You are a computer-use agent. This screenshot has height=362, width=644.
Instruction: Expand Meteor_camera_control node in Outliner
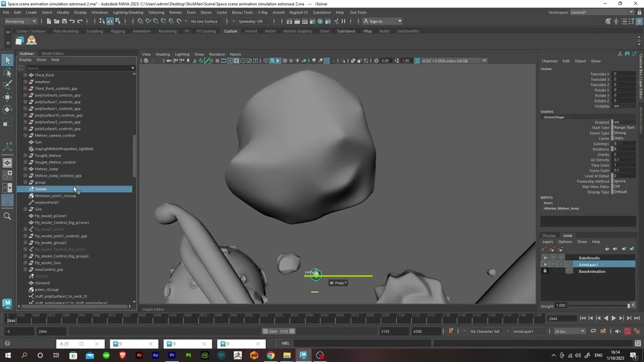click(x=25, y=135)
